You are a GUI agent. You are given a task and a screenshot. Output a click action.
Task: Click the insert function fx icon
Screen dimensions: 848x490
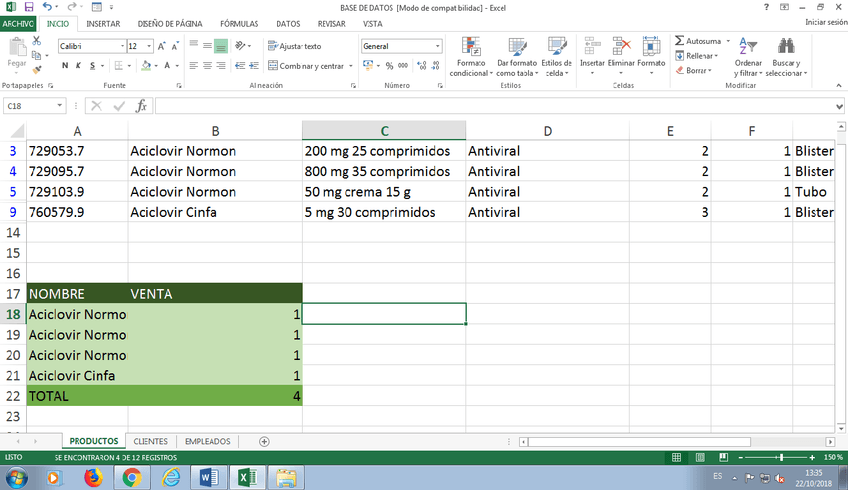(x=141, y=106)
